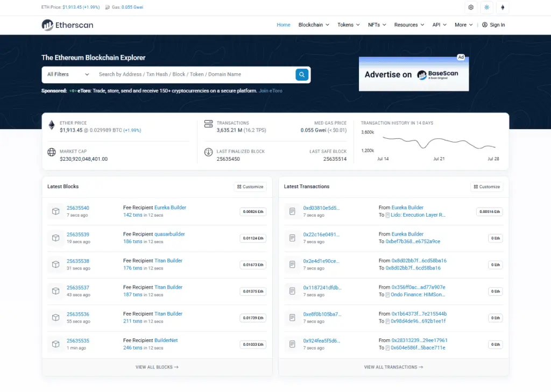Click the Ether price diamond icon
This screenshot has width=551, height=392.
52,125
